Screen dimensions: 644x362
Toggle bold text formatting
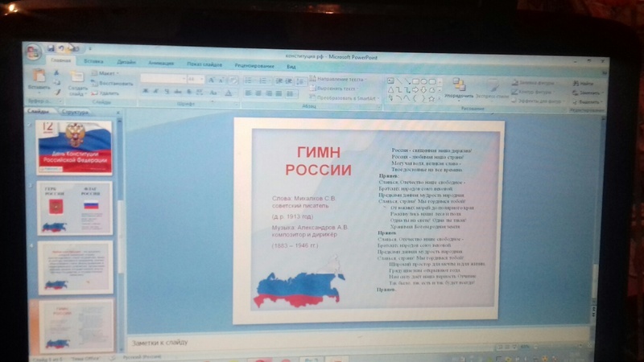coord(145,93)
